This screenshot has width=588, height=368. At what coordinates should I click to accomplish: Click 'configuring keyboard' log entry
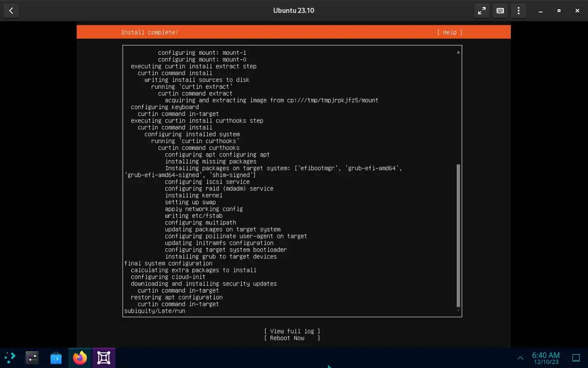pos(165,107)
